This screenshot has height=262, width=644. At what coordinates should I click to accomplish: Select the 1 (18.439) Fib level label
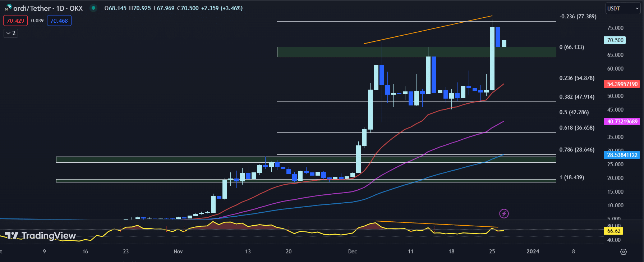pos(572,177)
